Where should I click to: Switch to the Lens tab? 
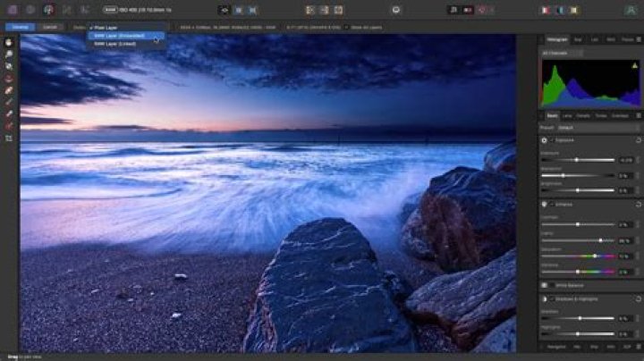click(567, 116)
